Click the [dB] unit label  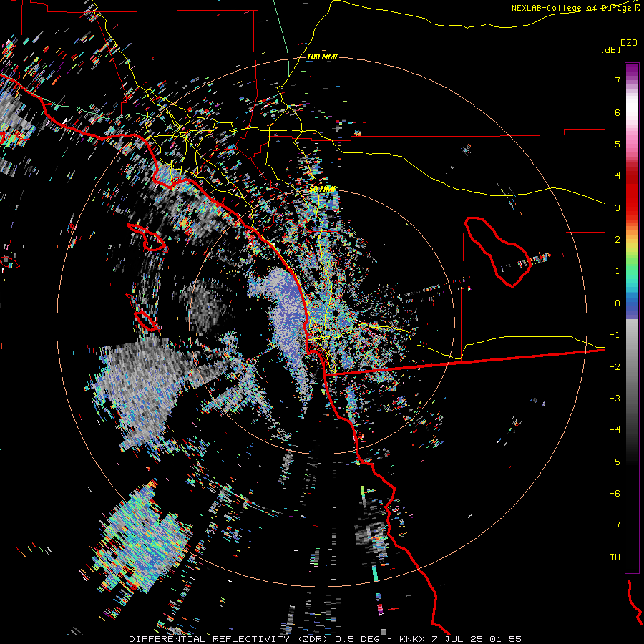coord(610,49)
